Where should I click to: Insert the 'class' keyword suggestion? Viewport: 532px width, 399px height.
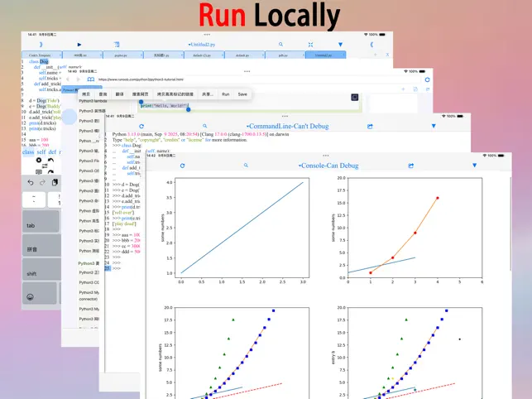(28, 152)
